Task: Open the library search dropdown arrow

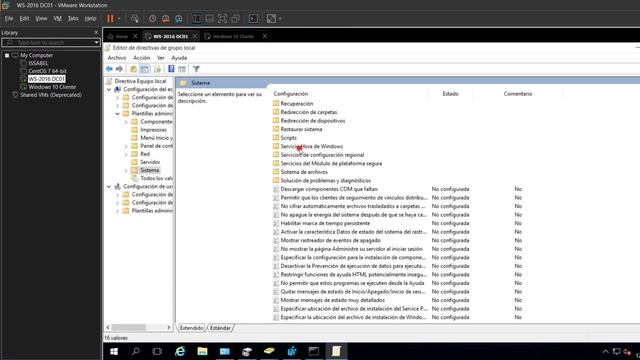Action: click(96, 42)
